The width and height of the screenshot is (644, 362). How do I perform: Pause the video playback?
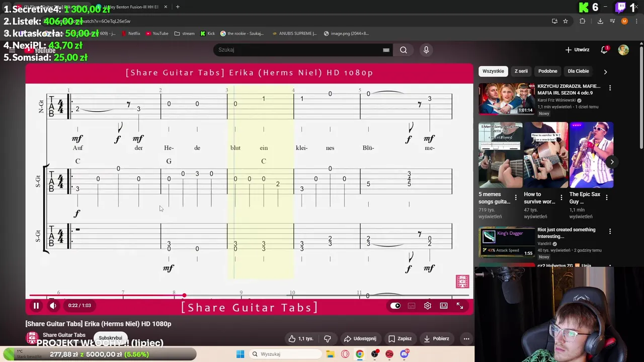(36, 305)
